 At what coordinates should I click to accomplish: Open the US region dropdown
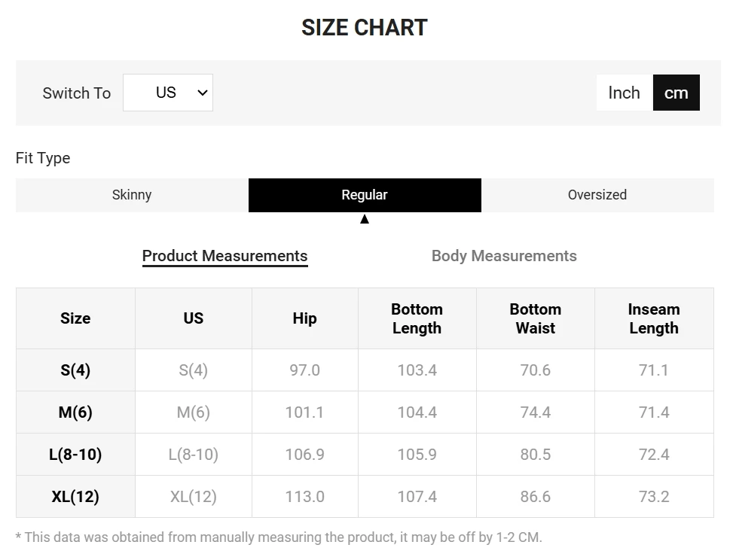(168, 93)
